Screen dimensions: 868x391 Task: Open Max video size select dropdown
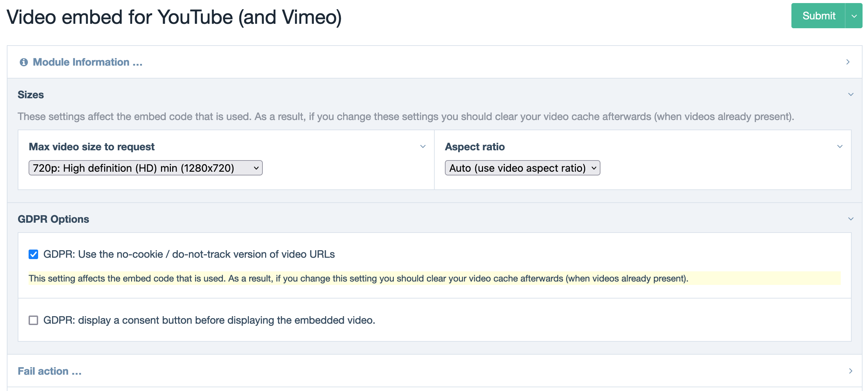pos(145,168)
